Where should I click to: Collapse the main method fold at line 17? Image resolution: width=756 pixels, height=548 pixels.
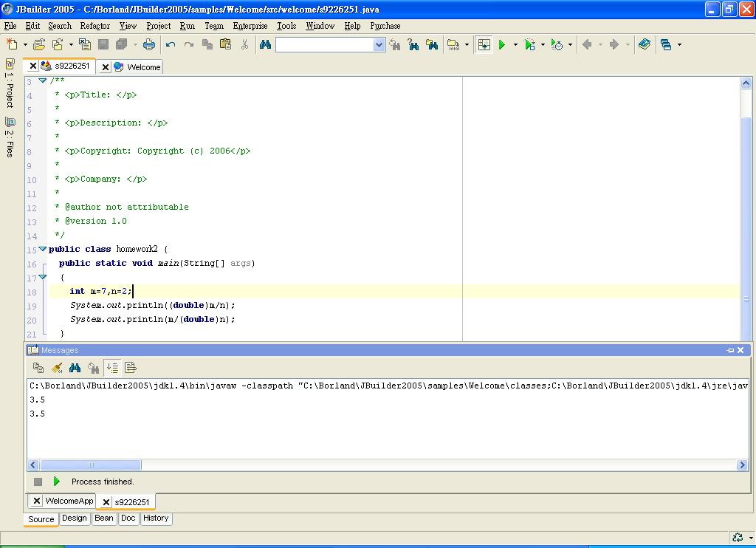click(x=42, y=277)
